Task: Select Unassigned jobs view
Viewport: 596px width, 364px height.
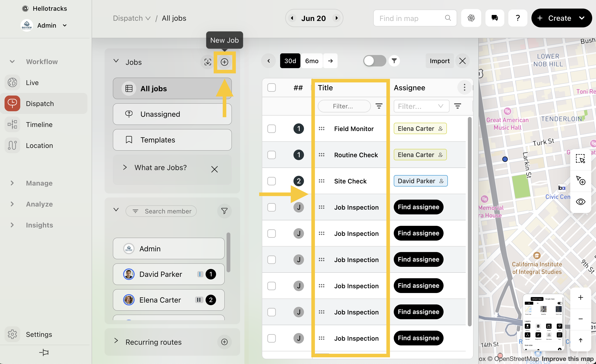Action: 172,114
